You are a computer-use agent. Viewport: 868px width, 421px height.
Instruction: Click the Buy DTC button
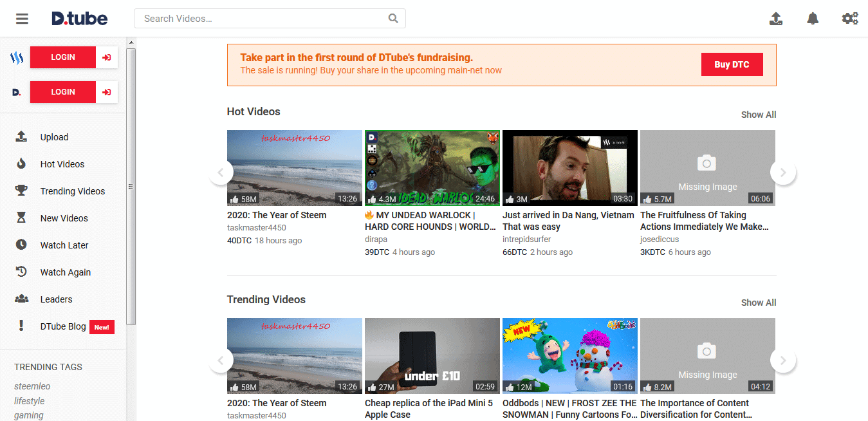point(732,64)
